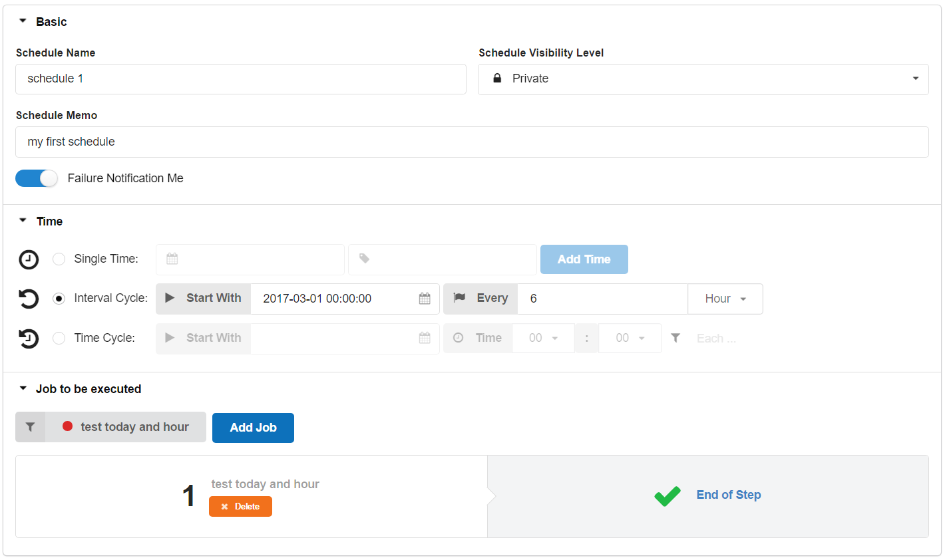951x560 pixels.
Task: Open the Schedule Visibility Level dropdown
Action: coord(914,78)
